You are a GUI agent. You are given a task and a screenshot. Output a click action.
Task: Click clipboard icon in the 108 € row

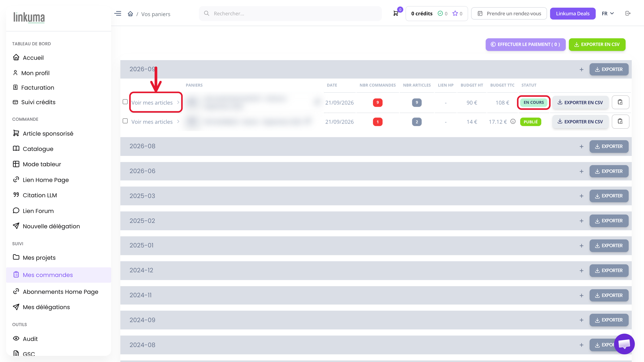[620, 102]
